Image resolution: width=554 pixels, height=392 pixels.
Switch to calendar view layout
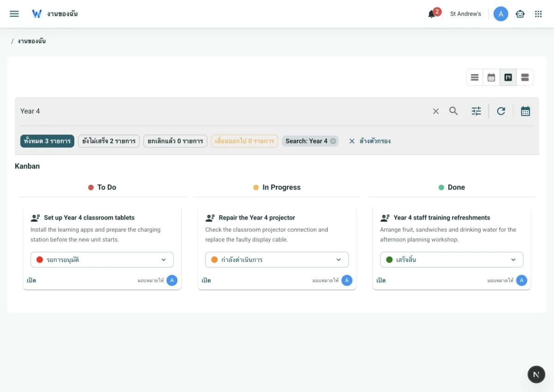coord(491,77)
